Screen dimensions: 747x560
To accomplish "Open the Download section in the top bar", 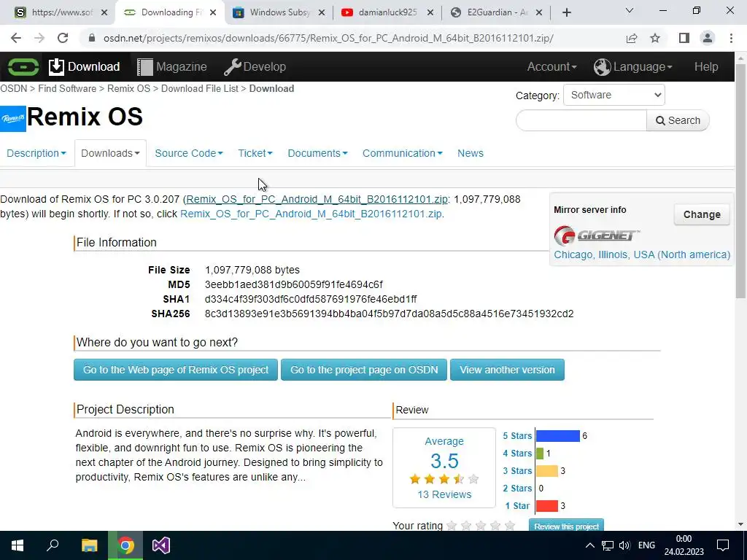I will pos(84,66).
